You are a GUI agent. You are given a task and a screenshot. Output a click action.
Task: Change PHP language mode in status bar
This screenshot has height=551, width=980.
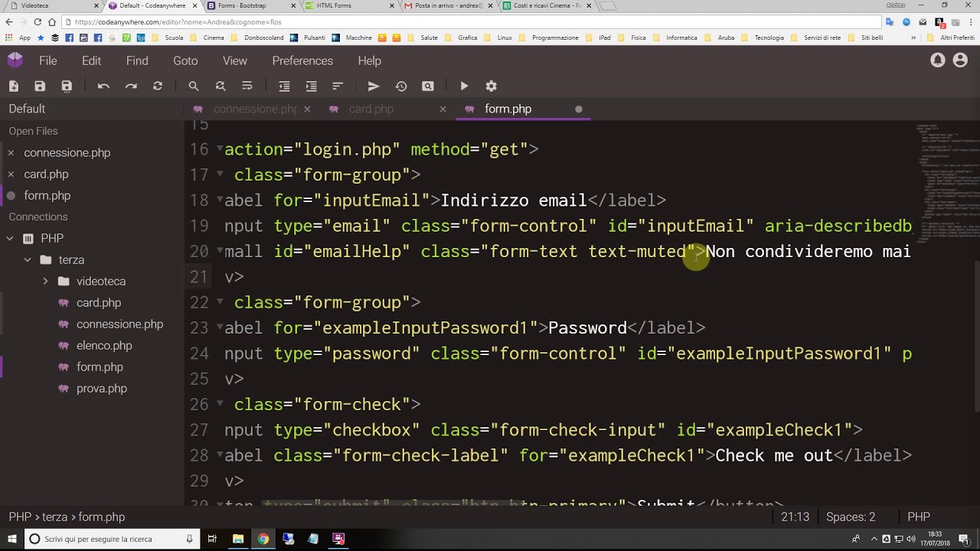(919, 517)
